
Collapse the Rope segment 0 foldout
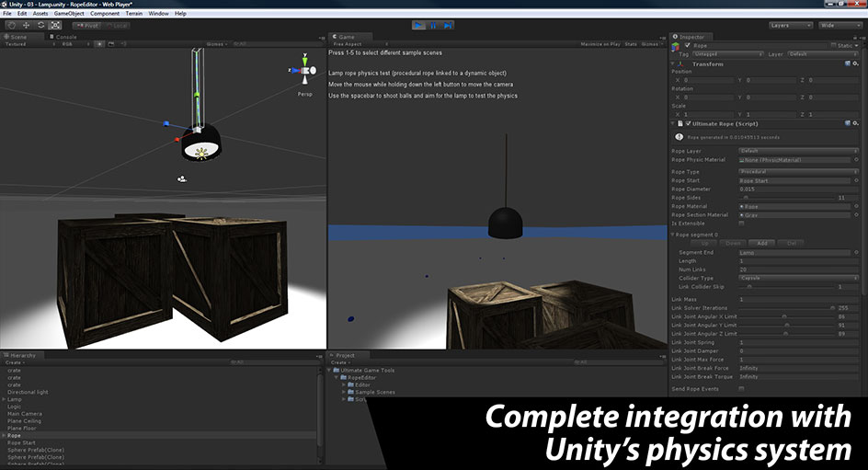(673, 235)
